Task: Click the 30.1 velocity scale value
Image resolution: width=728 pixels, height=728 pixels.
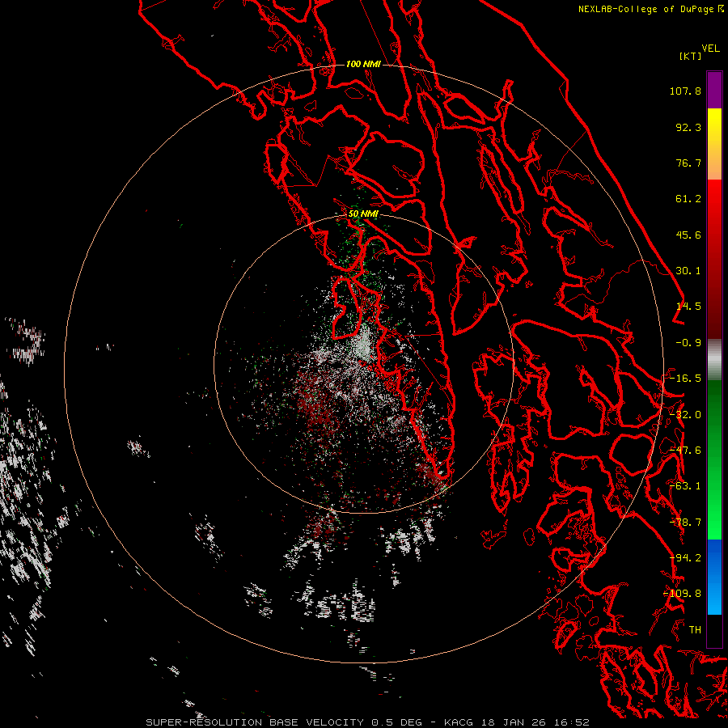Action: [x=688, y=271]
